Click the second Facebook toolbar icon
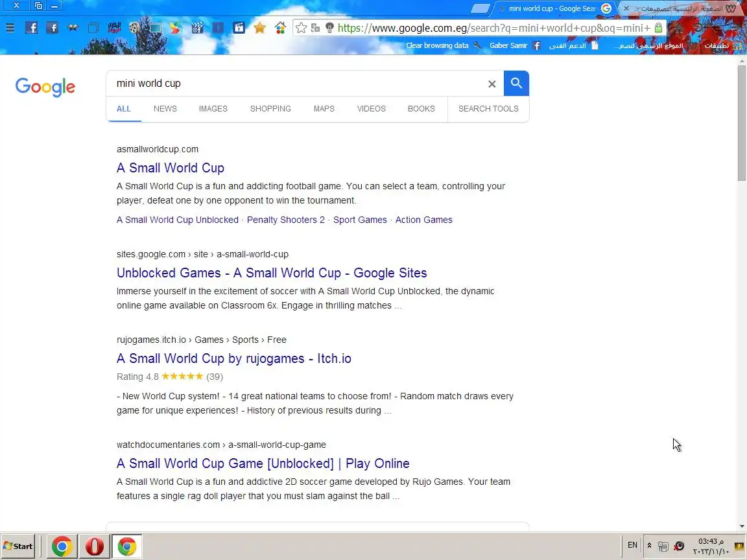The height and width of the screenshot is (560, 747). coord(53,28)
